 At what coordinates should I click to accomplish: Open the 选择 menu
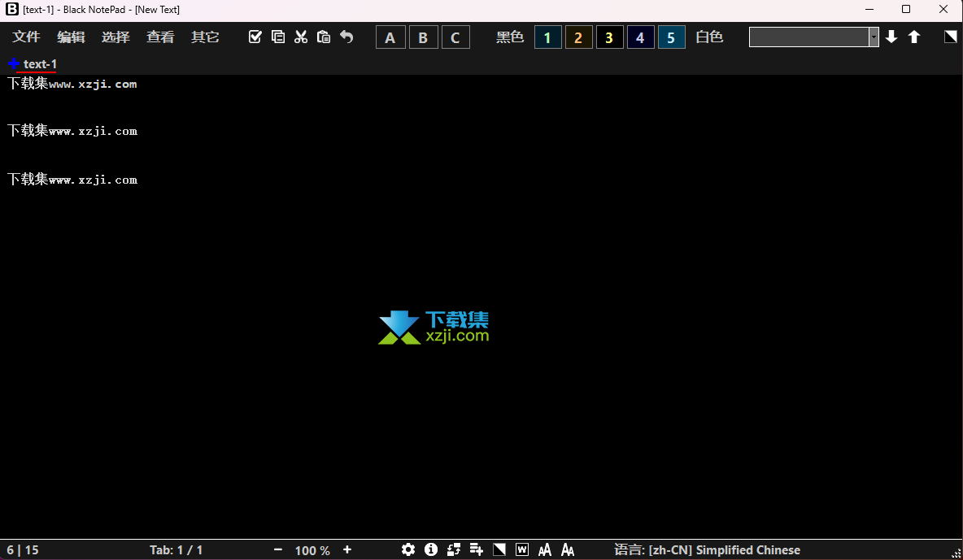click(x=115, y=37)
